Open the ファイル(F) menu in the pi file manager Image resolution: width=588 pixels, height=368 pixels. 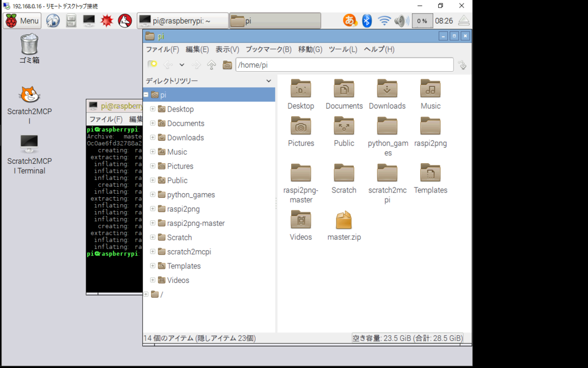click(163, 49)
